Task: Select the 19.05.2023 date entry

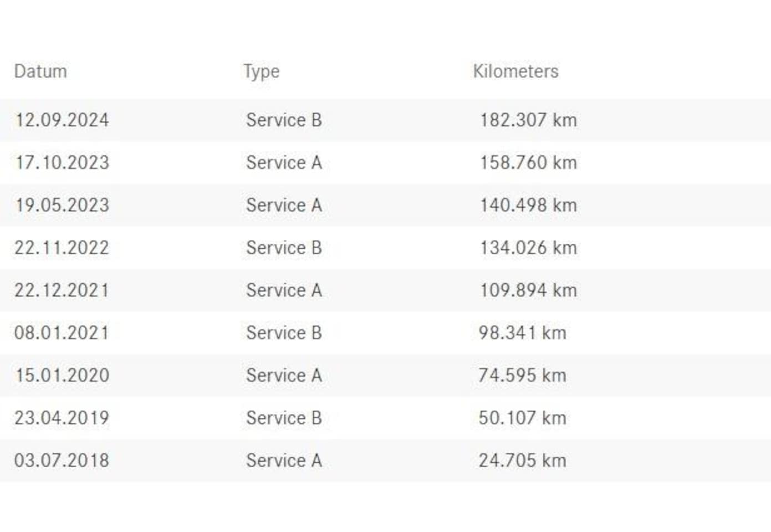Action: click(62, 206)
